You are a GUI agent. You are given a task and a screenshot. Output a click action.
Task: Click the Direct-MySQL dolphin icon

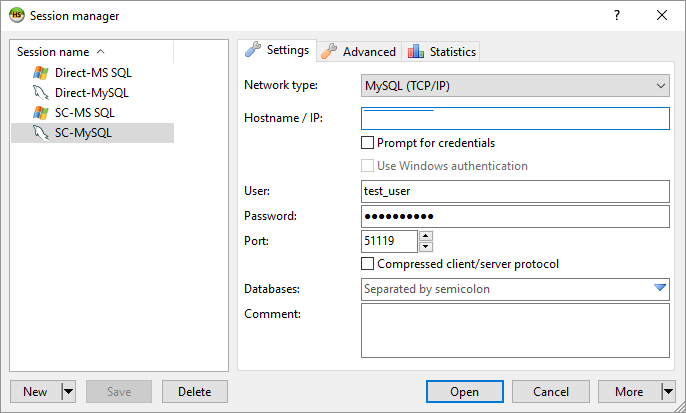[41, 92]
